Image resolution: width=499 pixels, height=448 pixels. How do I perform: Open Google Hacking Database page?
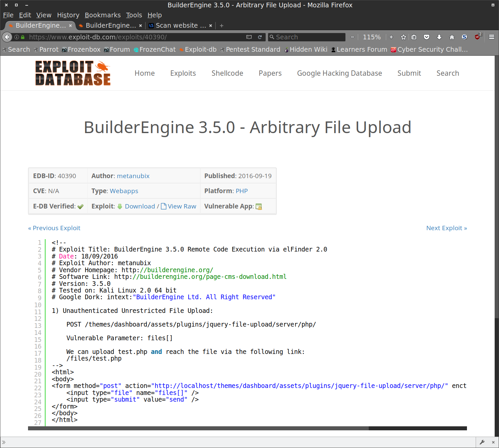339,73
